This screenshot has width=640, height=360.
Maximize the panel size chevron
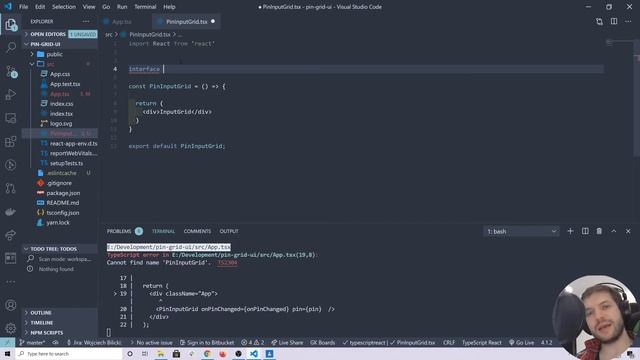point(613,231)
